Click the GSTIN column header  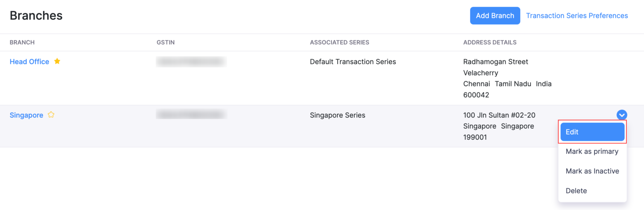pos(165,42)
